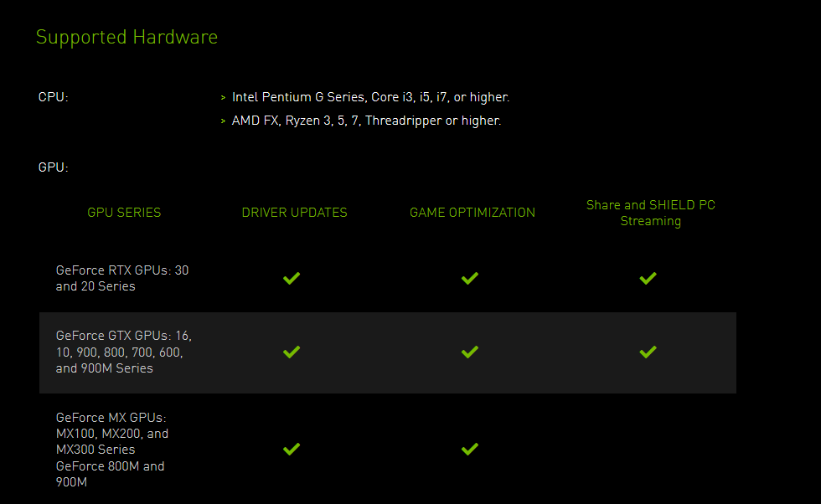
Task: Click the Game Optimization checkmark for RTX GPUs
Action: (x=470, y=278)
